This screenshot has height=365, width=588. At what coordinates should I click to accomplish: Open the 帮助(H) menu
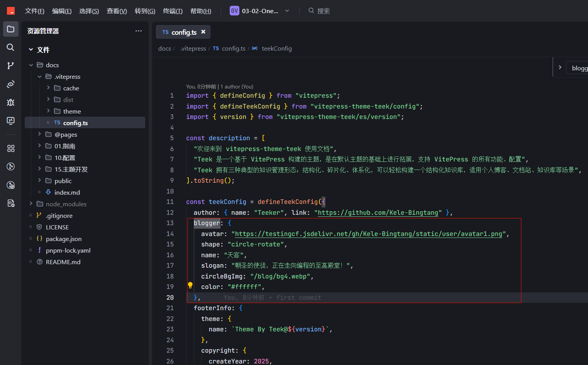click(201, 11)
